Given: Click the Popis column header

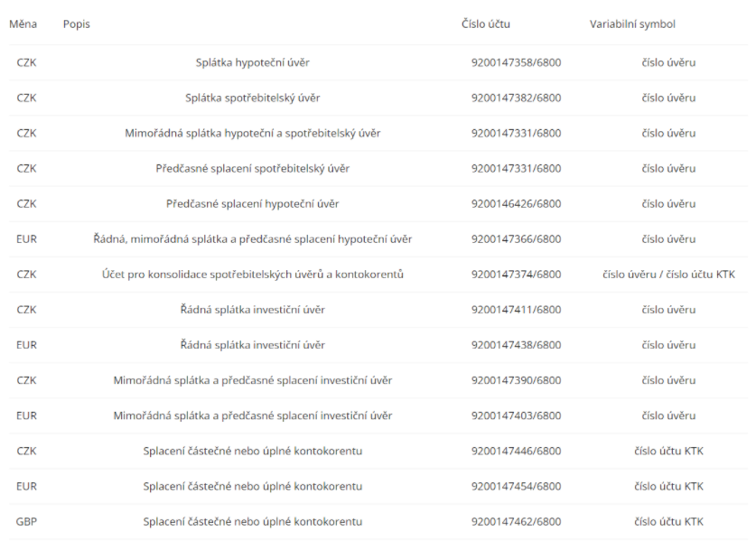Looking at the screenshot, I should pyautogui.click(x=76, y=24).
